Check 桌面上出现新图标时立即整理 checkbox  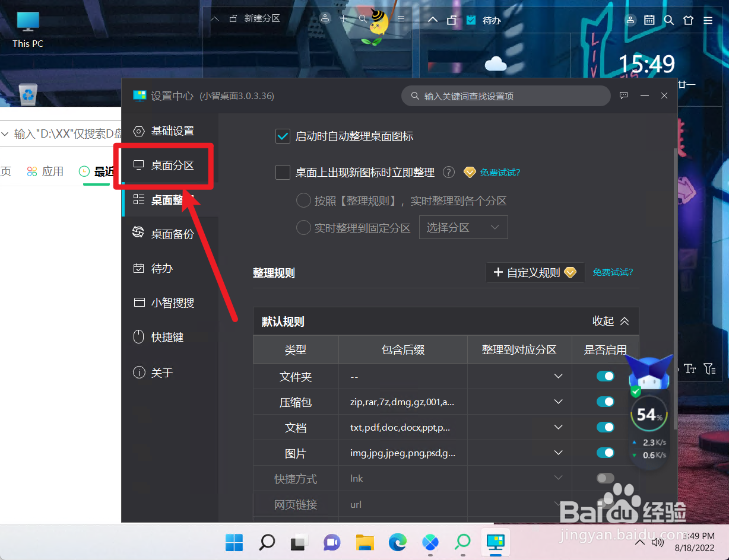point(283,173)
